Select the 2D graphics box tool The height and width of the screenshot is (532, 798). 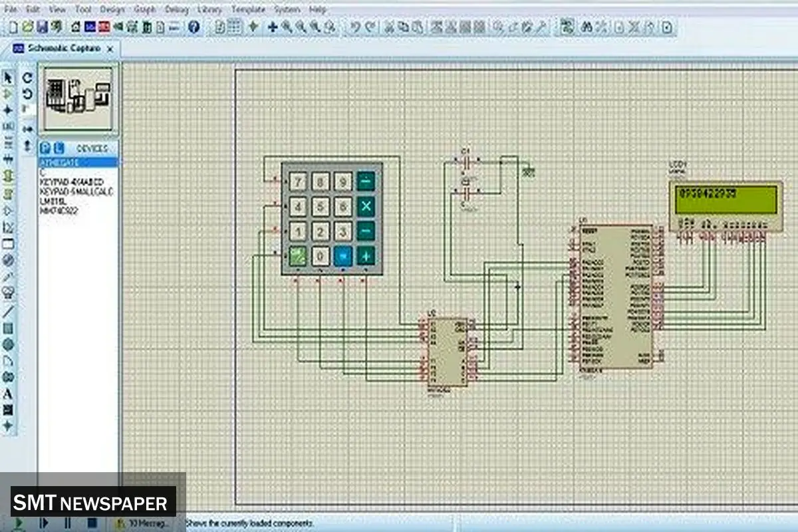[x=8, y=329]
